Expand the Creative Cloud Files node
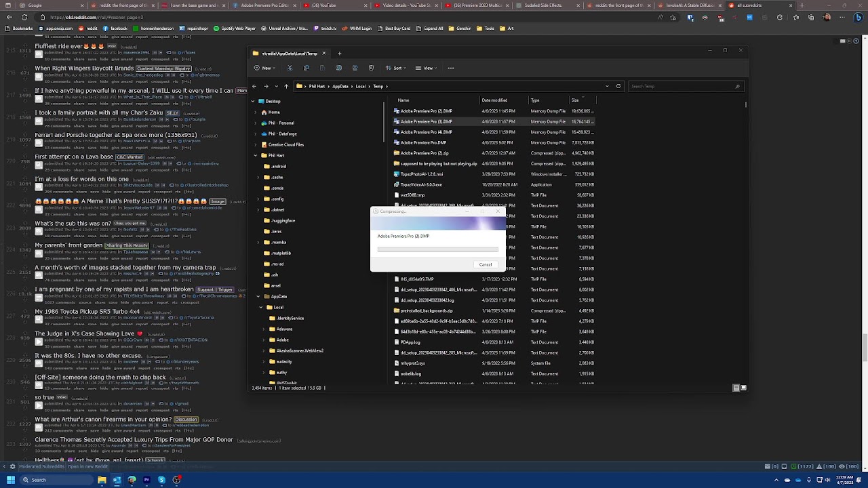The image size is (868, 488). [256, 144]
